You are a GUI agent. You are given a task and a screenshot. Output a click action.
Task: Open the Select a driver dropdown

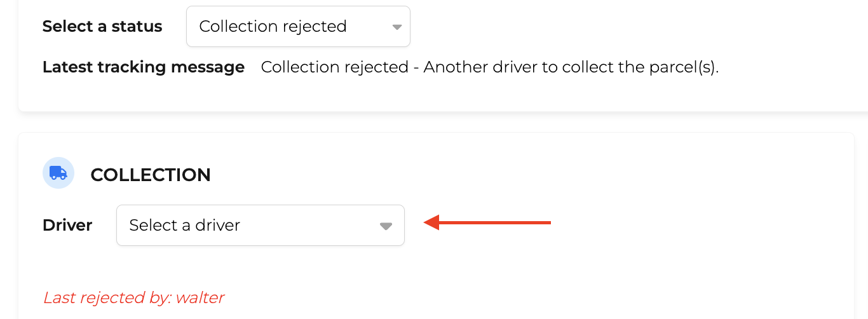point(261,225)
